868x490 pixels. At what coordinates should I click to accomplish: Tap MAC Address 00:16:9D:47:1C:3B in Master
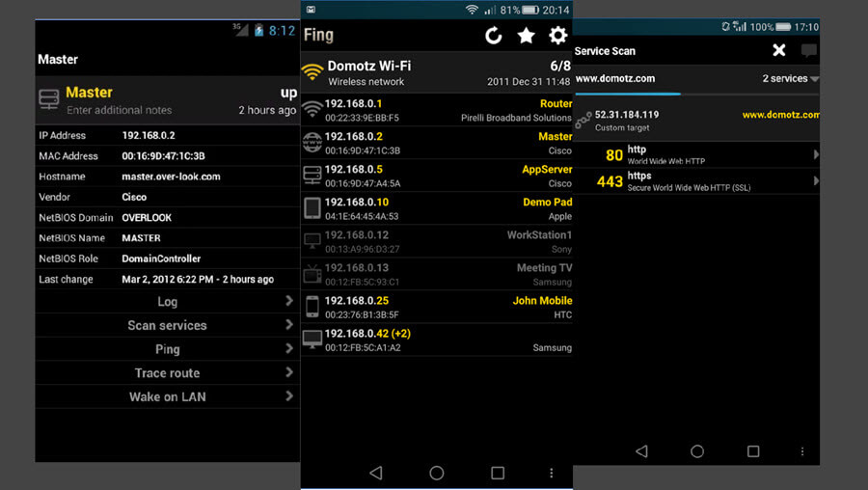click(x=163, y=156)
